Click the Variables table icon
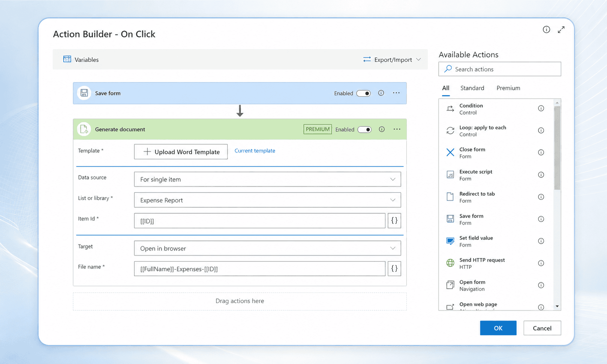 (67, 59)
